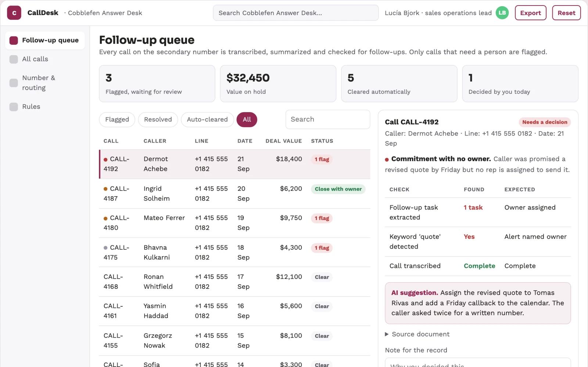
Task: Click the note for the record field
Action: click(478, 363)
